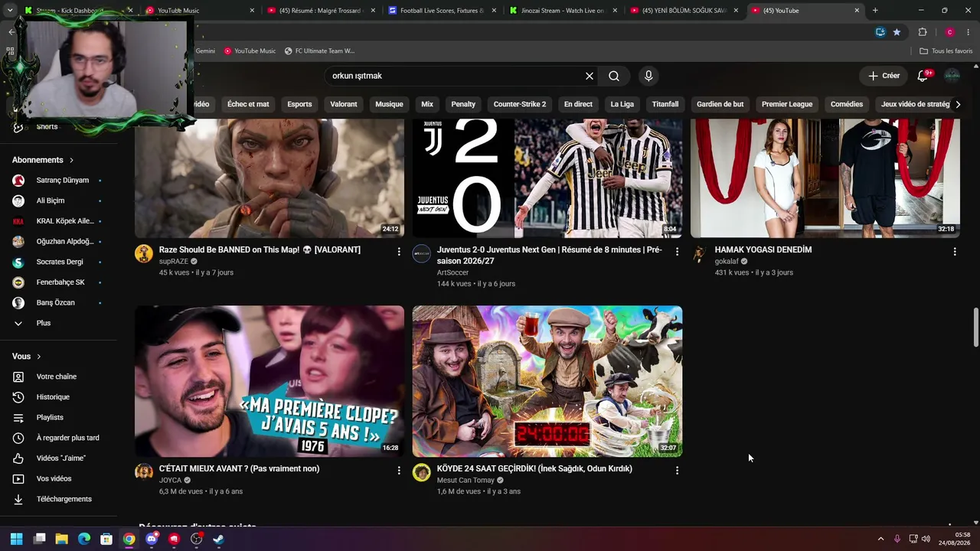This screenshot has width=980, height=551.
Task: Open the Chrome extensions puzzle icon
Action: 923,32
